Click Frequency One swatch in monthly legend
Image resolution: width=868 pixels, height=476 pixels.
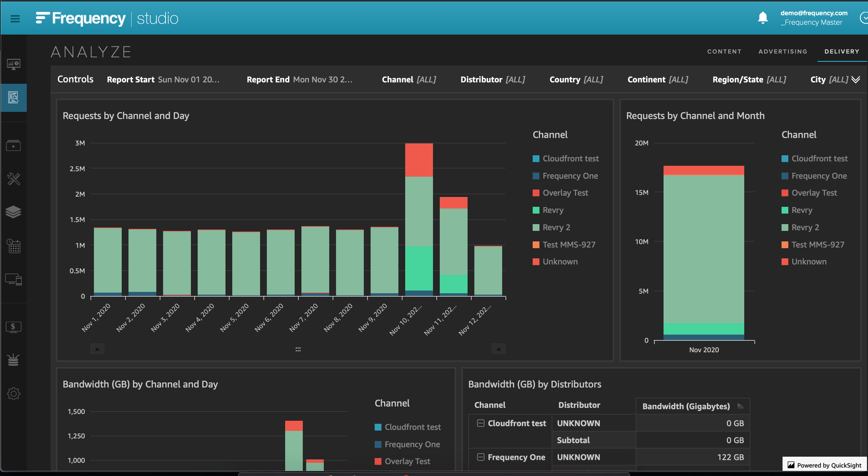click(x=785, y=176)
